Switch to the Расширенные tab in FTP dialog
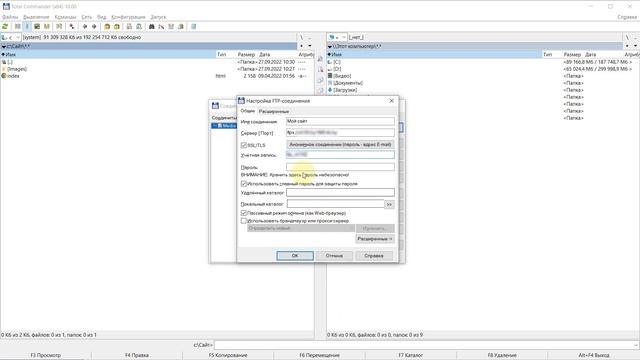 pyautogui.click(x=274, y=111)
